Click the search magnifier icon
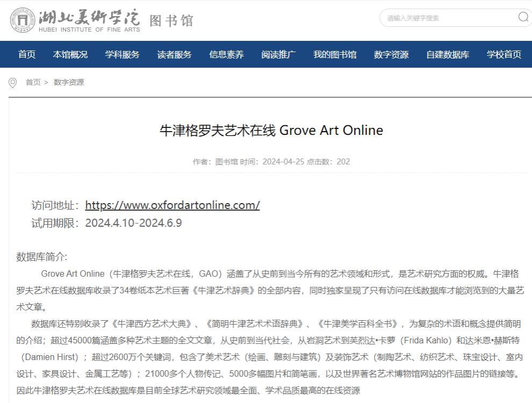The height and width of the screenshot is (403, 532). click(x=523, y=17)
